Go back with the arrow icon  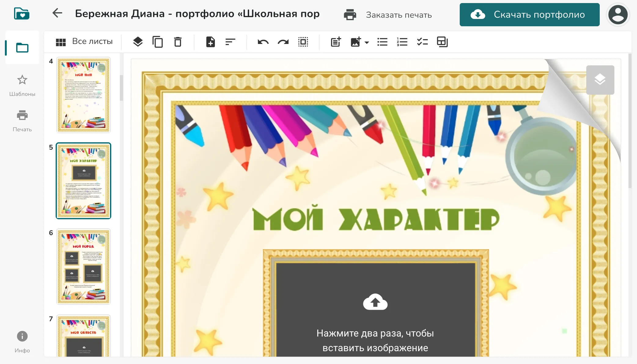click(x=57, y=13)
